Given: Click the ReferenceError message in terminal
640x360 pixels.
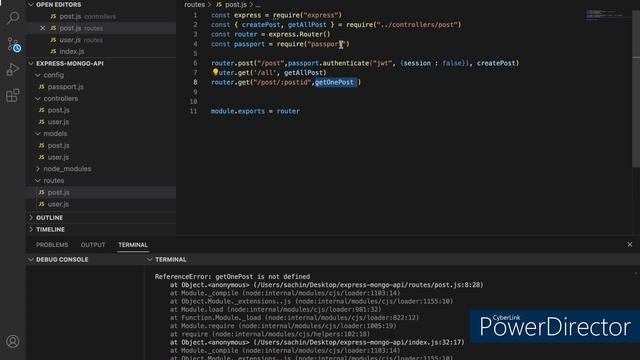Looking at the screenshot, I should pyautogui.click(x=232, y=276).
